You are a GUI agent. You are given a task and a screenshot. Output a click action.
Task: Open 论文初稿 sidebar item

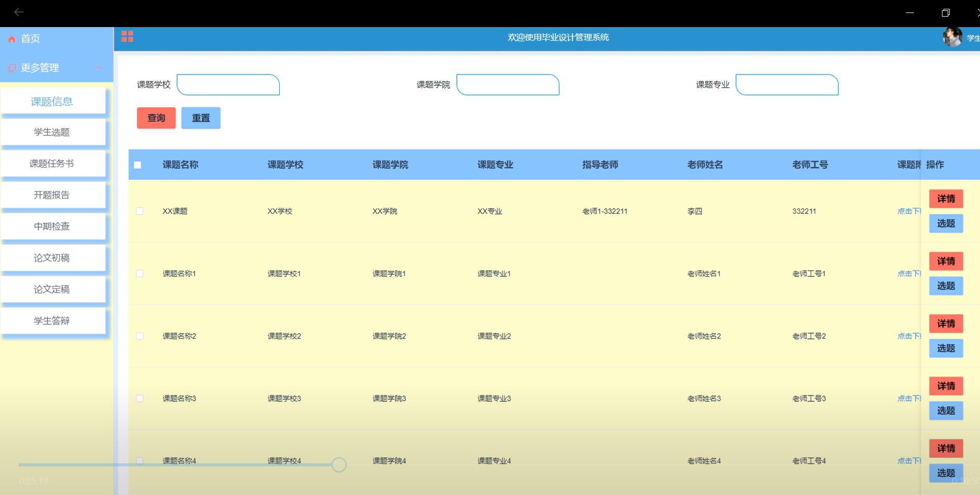pyautogui.click(x=52, y=258)
